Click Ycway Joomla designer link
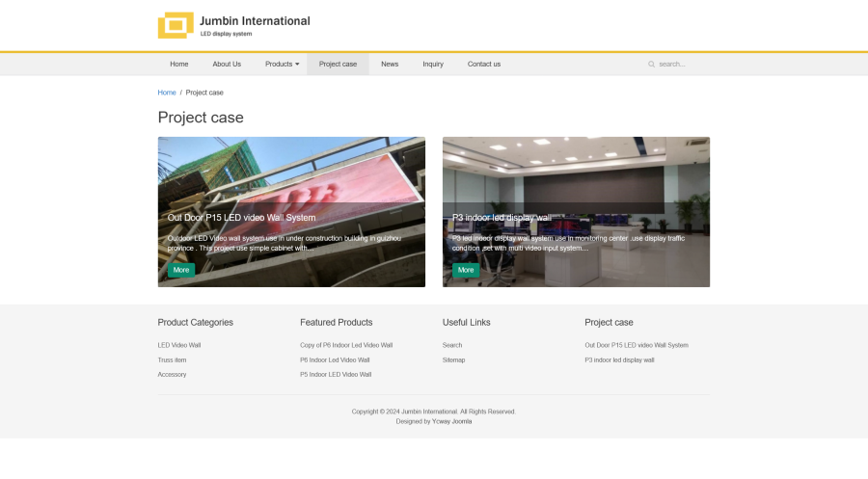The width and height of the screenshot is (868, 479). pyautogui.click(x=451, y=421)
